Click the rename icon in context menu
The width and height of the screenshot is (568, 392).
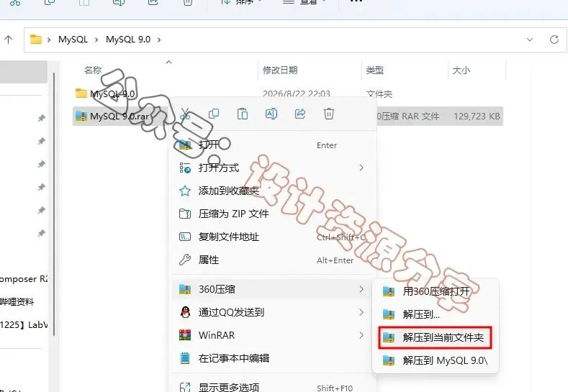pyautogui.click(x=271, y=114)
